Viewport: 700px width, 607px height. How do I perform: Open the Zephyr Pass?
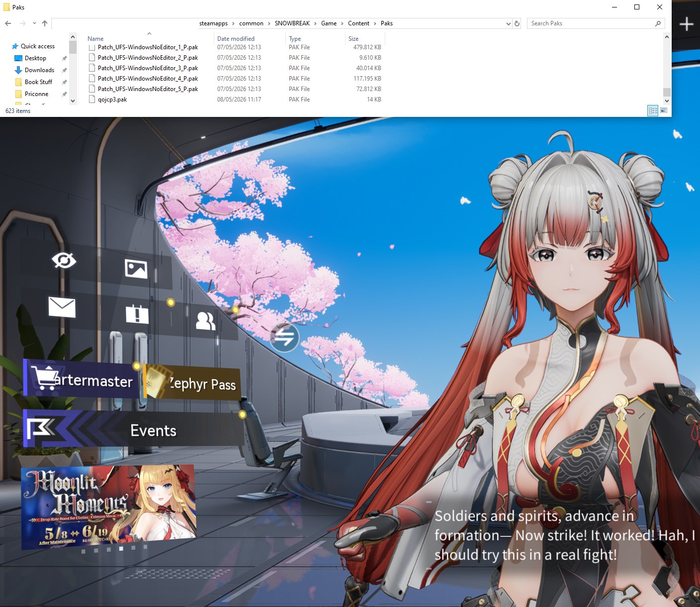pos(192,382)
